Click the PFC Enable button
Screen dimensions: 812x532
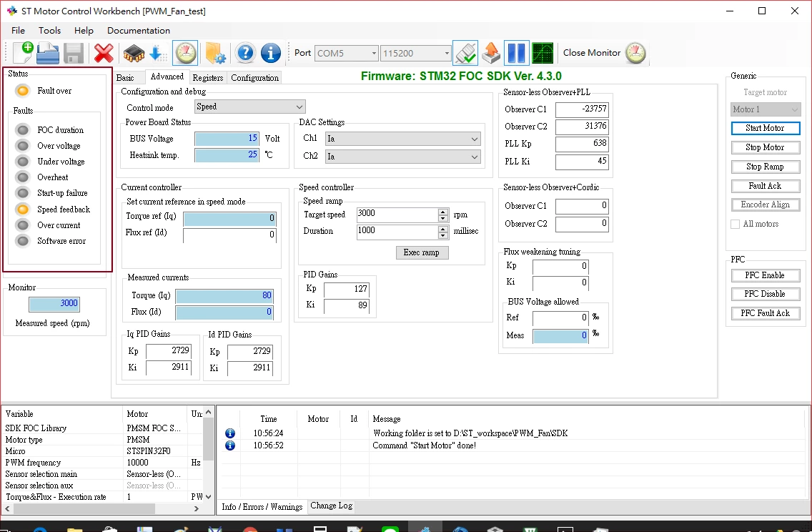(766, 275)
